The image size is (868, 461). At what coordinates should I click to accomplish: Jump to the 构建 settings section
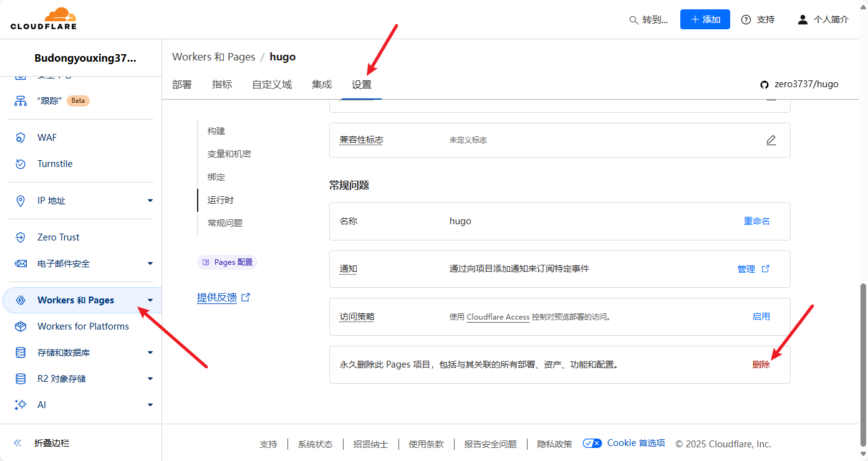coord(216,131)
